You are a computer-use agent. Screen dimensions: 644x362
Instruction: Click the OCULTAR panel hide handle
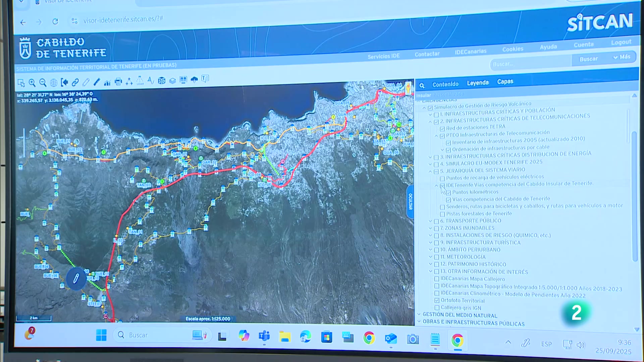410,201
